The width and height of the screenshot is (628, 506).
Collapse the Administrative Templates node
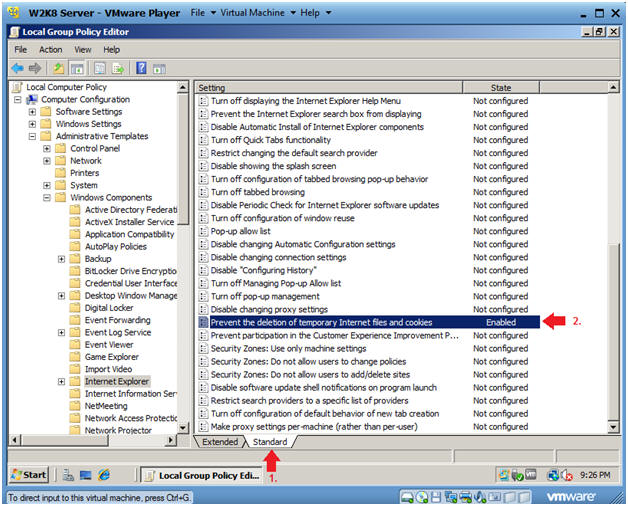(x=32, y=137)
